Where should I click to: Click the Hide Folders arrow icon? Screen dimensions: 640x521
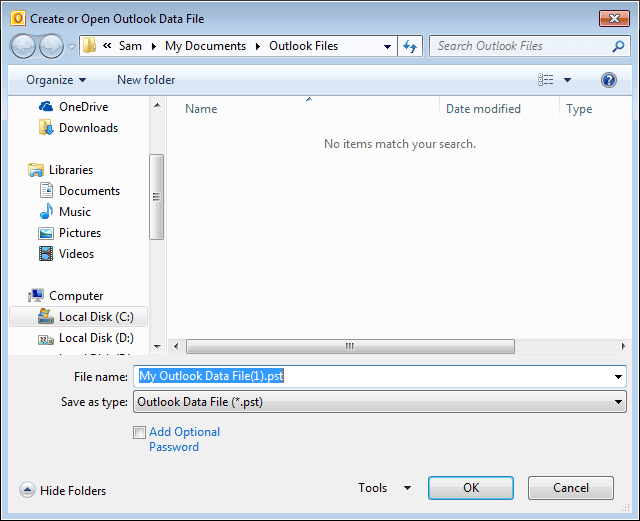[x=27, y=490]
